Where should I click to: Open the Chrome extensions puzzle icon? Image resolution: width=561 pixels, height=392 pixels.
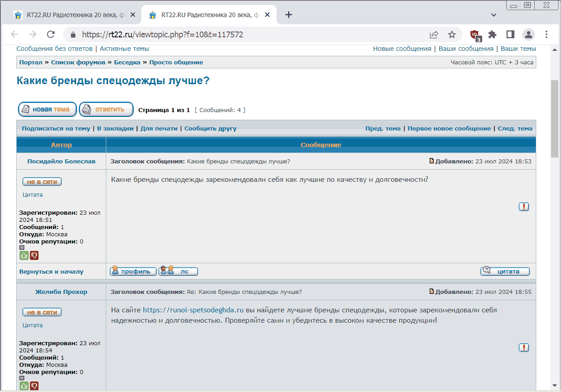click(x=492, y=35)
